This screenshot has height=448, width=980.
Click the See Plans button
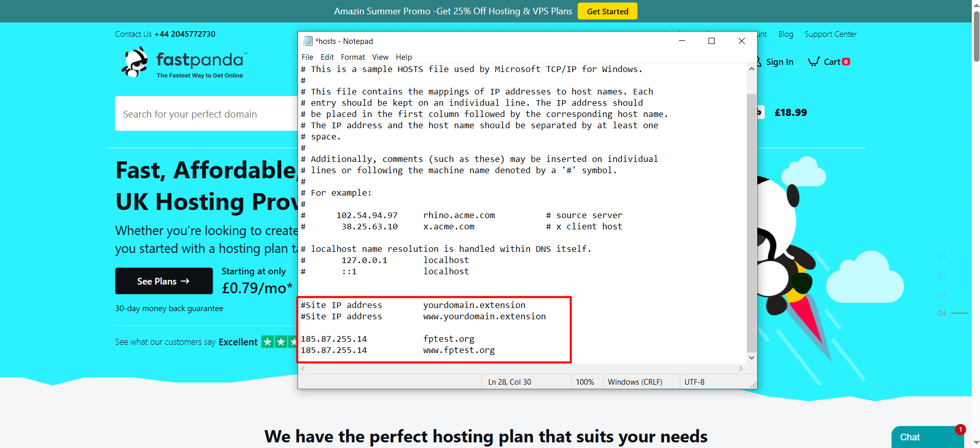coord(164,281)
